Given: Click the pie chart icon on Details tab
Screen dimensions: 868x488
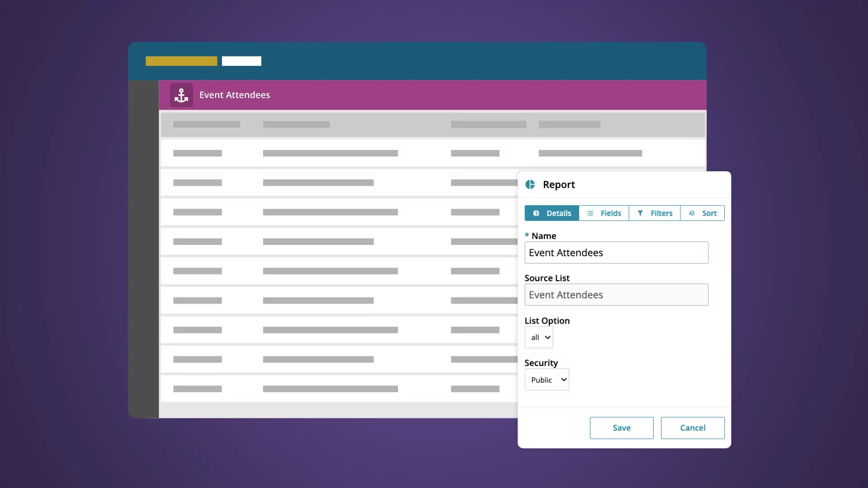Looking at the screenshot, I should [x=537, y=213].
